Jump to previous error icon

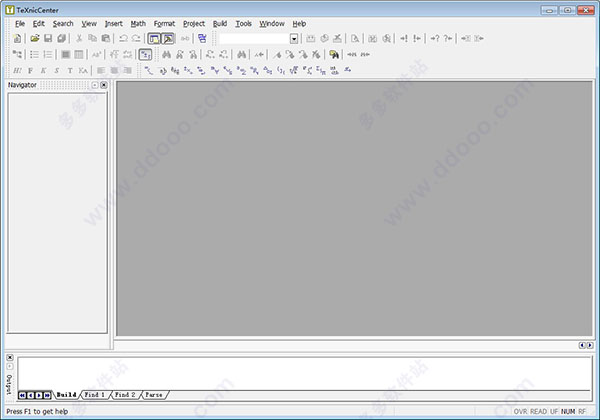coord(417,38)
